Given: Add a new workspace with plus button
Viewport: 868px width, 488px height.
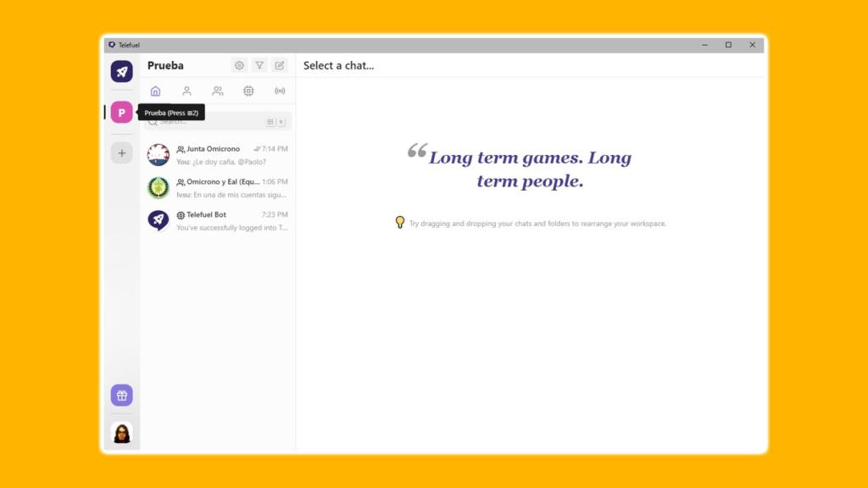Looking at the screenshot, I should [121, 153].
